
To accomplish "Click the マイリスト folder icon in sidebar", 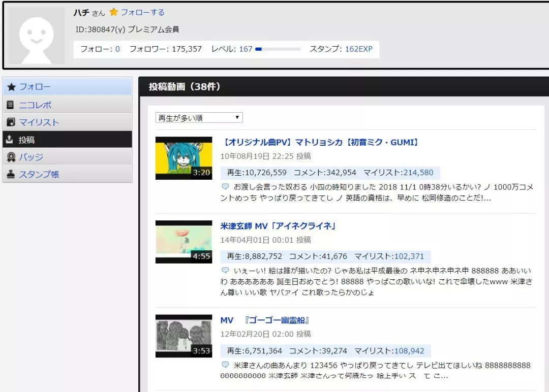I will click(x=11, y=122).
